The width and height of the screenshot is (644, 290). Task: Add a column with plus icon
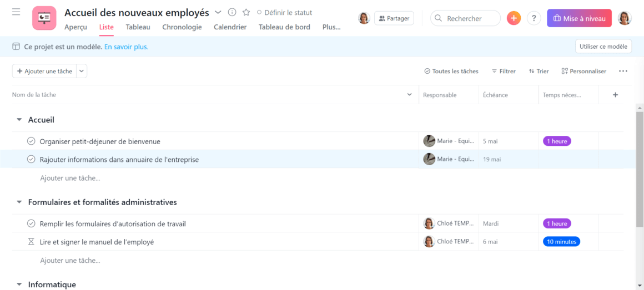tap(615, 95)
